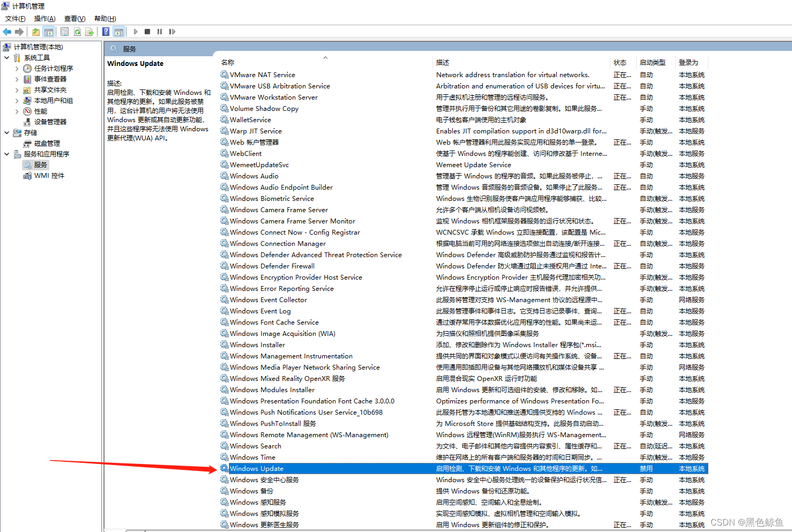The width and height of the screenshot is (792, 532).
Task: Sort by the 启动类型 column header
Action: coord(653,63)
